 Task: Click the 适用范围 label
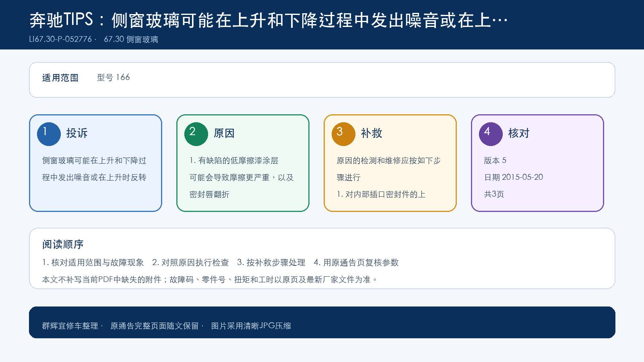[x=60, y=78]
